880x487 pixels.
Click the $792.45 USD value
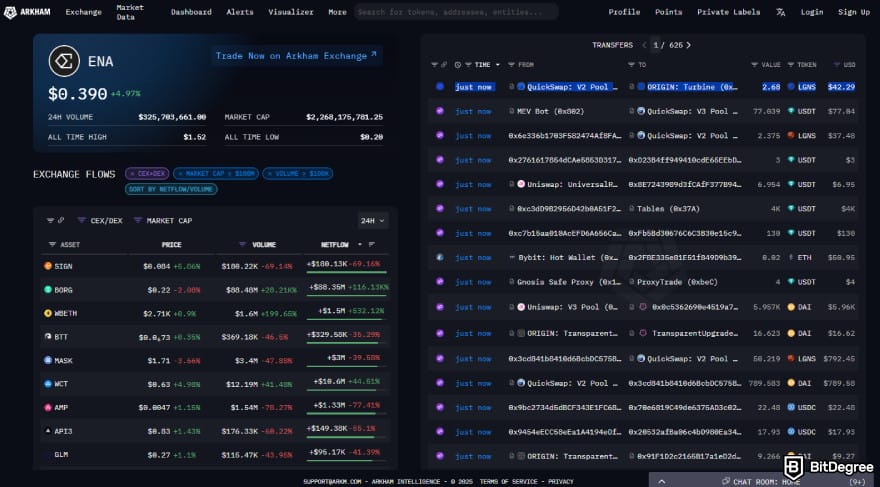[x=839, y=359]
